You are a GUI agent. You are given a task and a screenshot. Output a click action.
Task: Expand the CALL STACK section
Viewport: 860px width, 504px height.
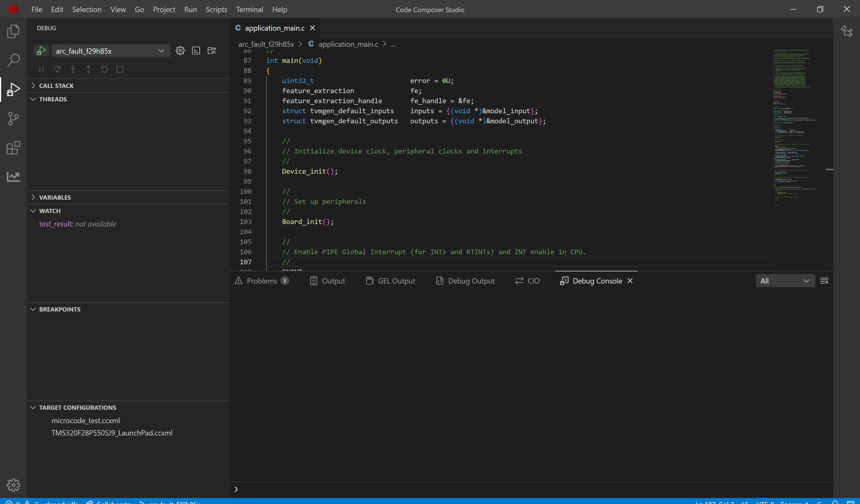pyautogui.click(x=128, y=85)
